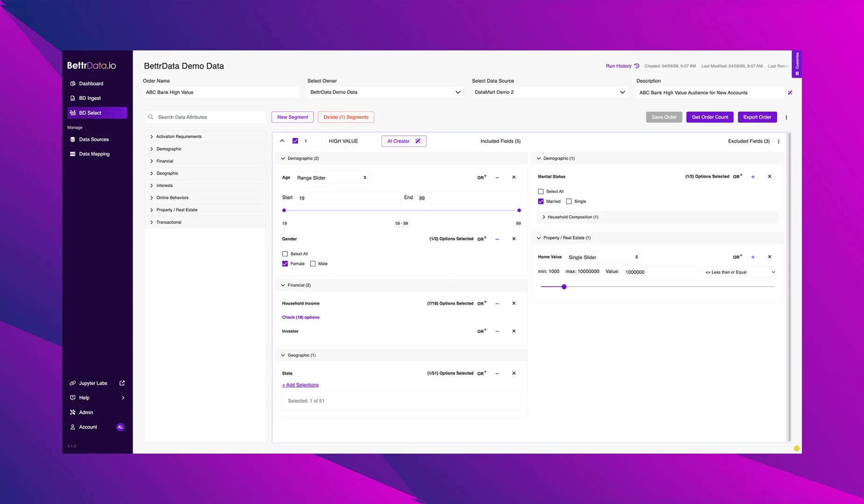Click the Run History clock icon
This screenshot has height=504, width=864.
coord(637,66)
